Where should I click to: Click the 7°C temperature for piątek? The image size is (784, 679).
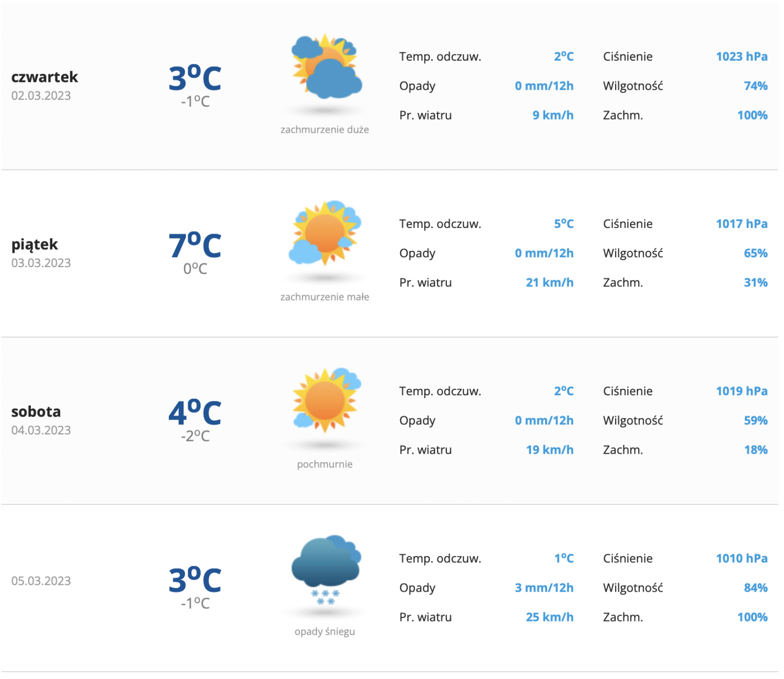(x=195, y=245)
